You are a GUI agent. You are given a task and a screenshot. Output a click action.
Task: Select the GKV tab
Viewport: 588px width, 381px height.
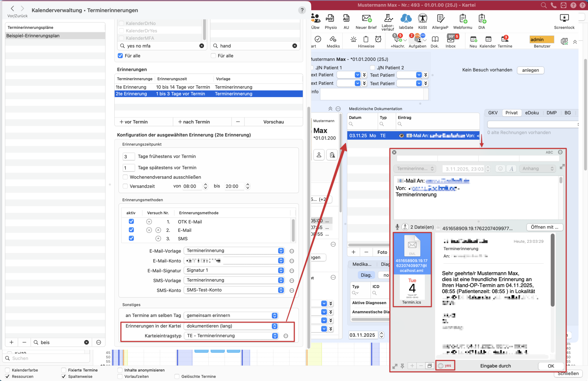tap(493, 113)
